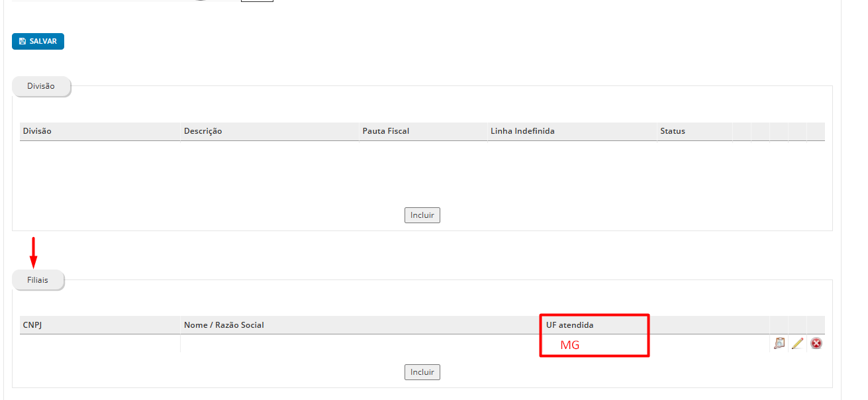Select the MG value in UF atendida

[x=569, y=345]
